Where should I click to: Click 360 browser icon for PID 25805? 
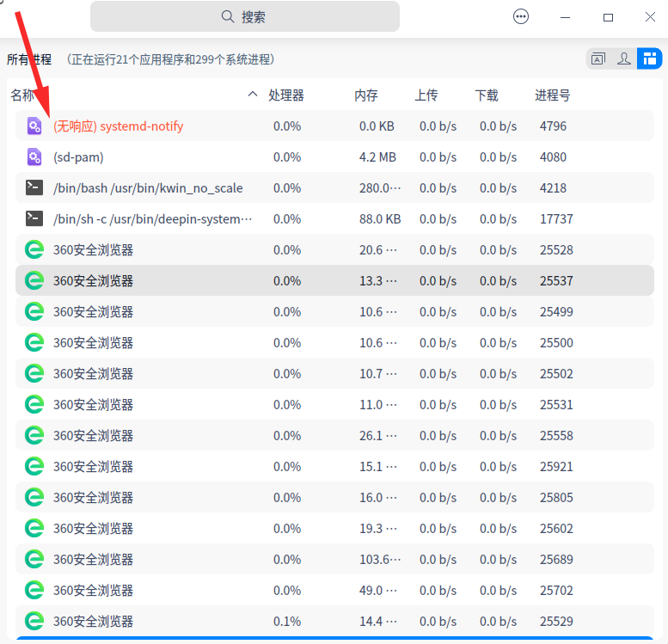click(34, 497)
